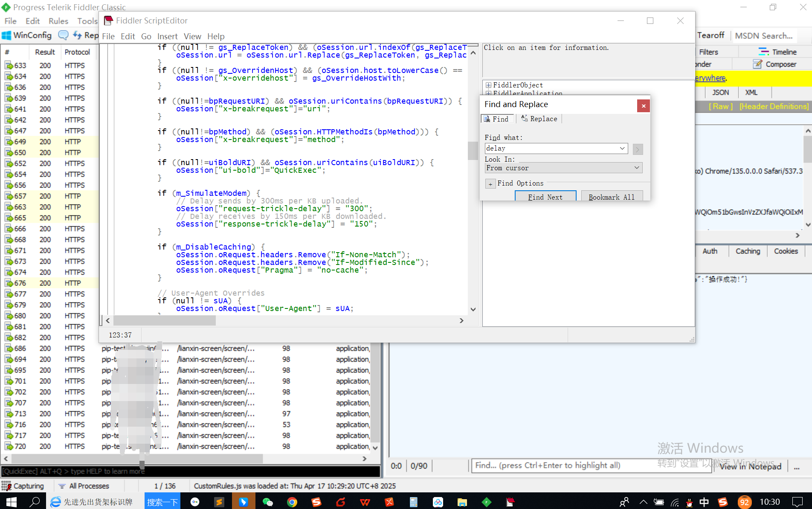Click the arrow button beside Find what

[638, 149]
